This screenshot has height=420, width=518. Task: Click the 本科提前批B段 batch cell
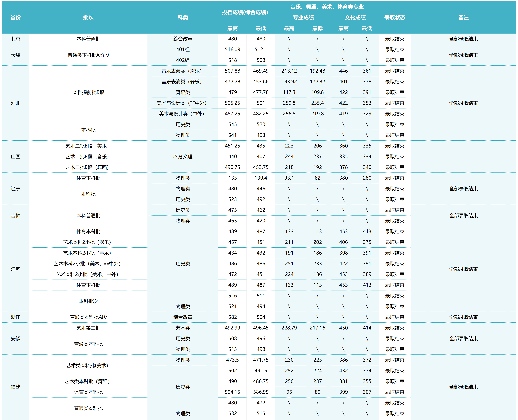click(88, 92)
